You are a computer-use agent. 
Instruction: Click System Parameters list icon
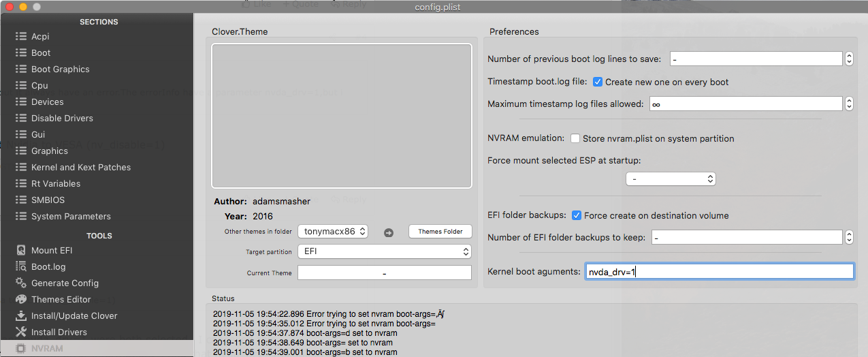[x=20, y=216]
